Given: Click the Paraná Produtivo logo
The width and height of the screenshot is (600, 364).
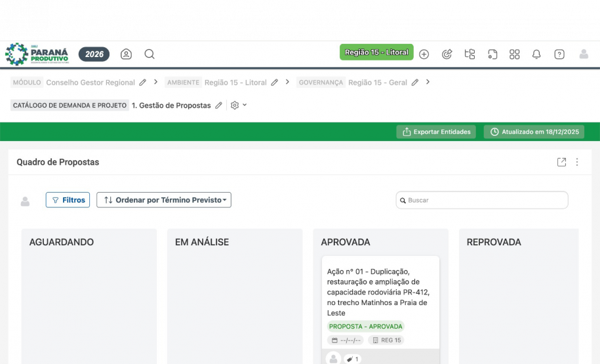Looking at the screenshot, I should 37,54.
